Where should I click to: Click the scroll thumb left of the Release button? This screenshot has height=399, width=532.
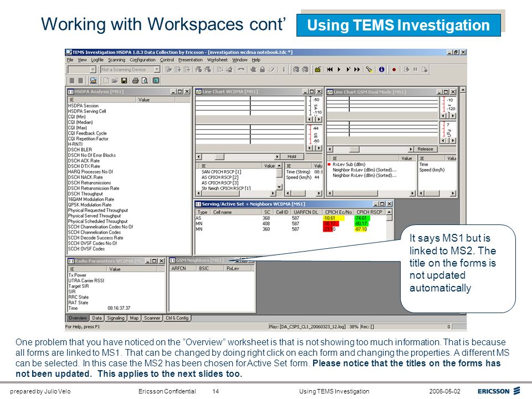(354, 150)
